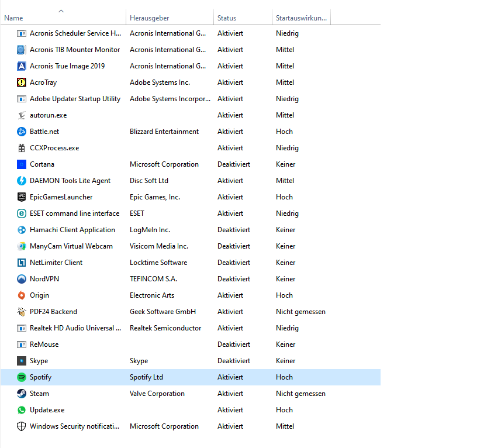Screen dimensions: 501x448
Task: Select the Realtek HD Audio icon
Action: [22, 328]
